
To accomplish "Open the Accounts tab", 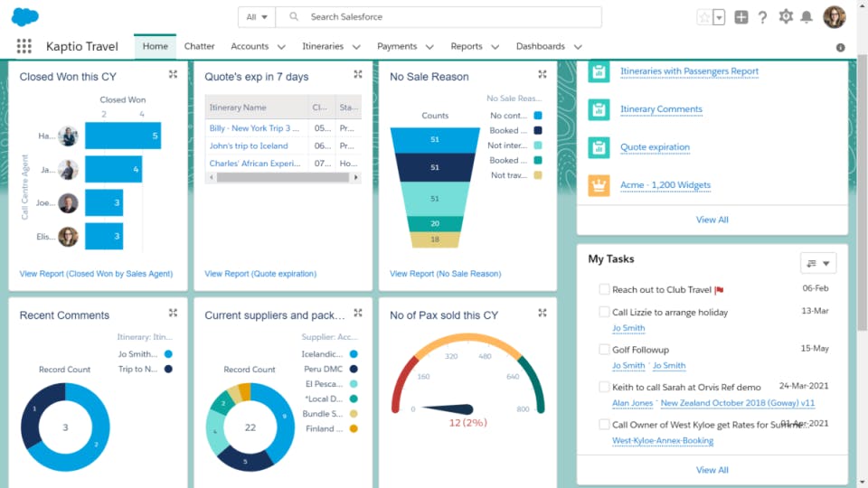I will (250, 46).
